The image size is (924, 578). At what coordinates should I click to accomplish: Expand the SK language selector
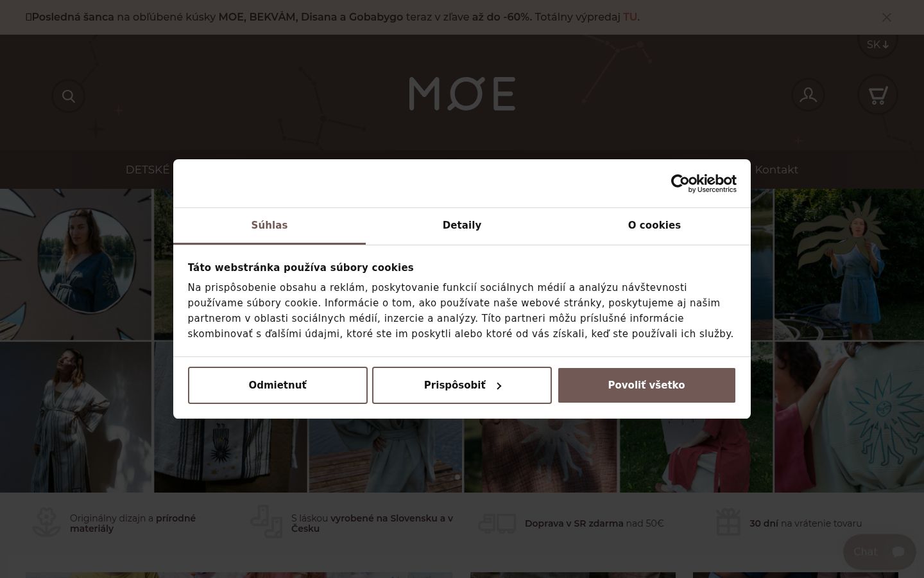tap(877, 44)
